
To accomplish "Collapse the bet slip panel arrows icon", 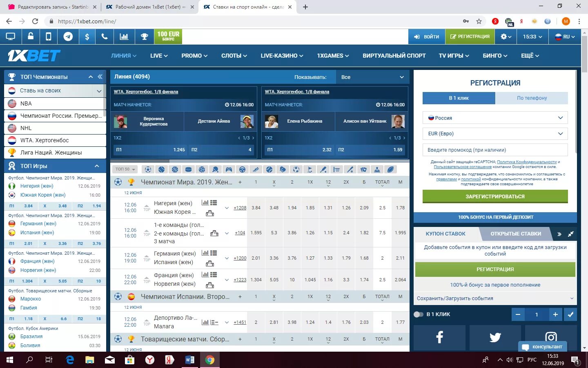I will tap(571, 234).
